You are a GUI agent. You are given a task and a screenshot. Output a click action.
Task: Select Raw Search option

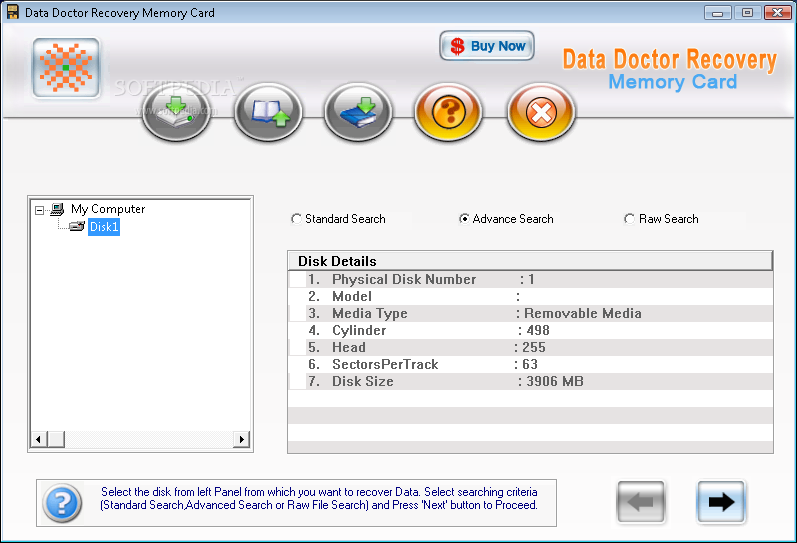click(x=661, y=219)
